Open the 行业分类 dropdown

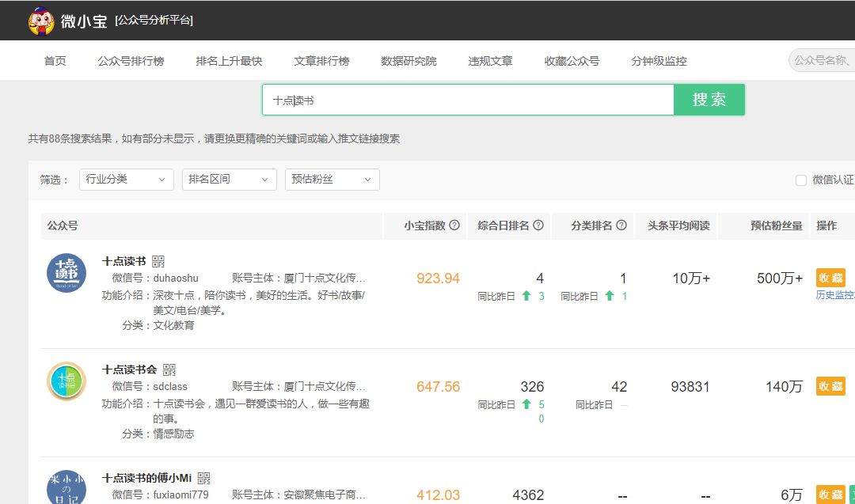(127, 180)
